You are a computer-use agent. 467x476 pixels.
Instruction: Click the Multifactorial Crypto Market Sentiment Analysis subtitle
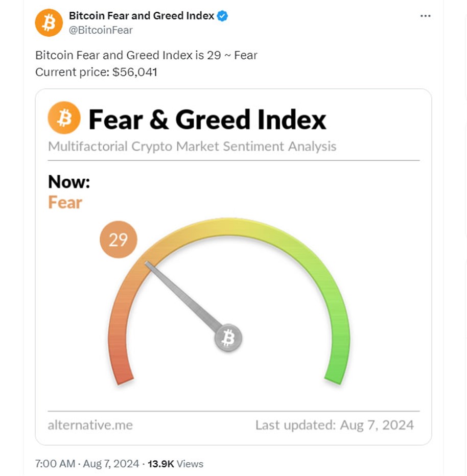coord(192,147)
